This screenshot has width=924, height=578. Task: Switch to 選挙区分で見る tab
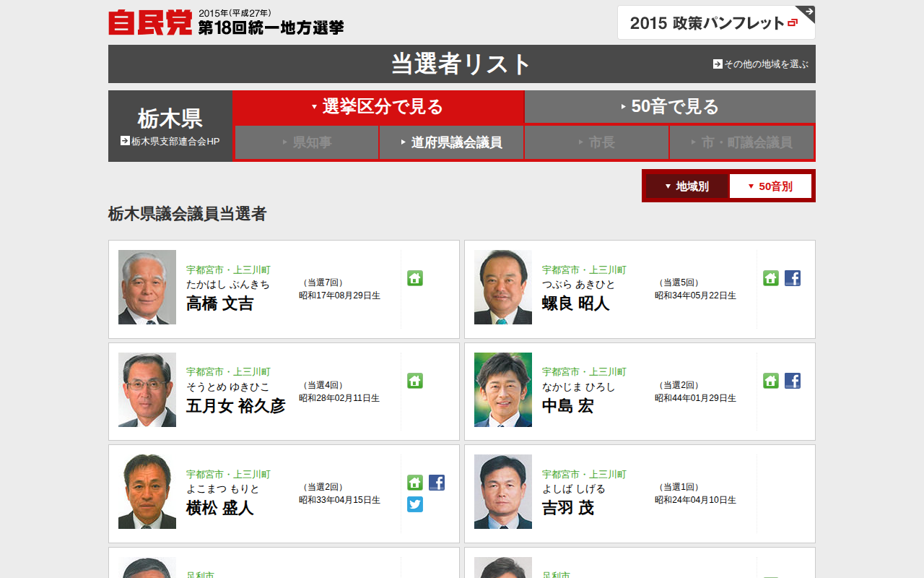(x=378, y=107)
